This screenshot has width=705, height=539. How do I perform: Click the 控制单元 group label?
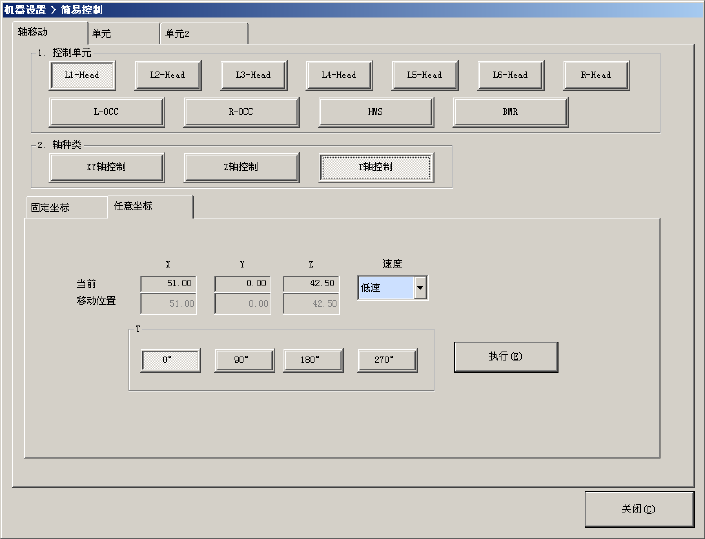point(72,53)
